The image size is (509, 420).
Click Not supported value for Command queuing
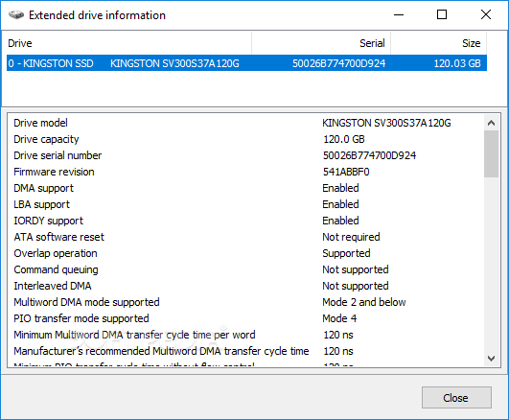tap(355, 269)
